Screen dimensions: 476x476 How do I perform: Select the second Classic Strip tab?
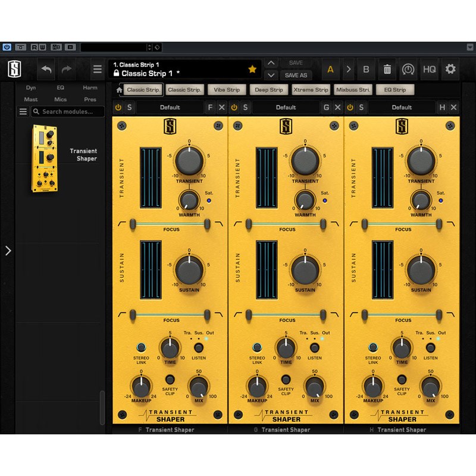coord(184,90)
